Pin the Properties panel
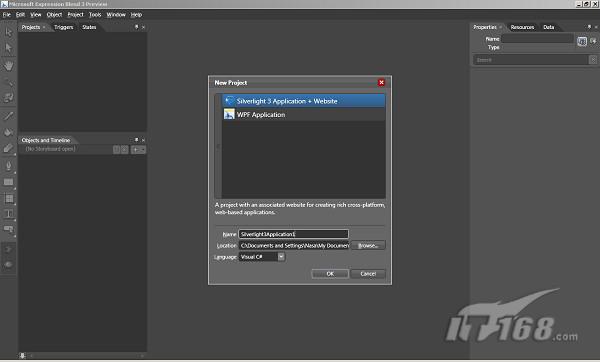This screenshot has width=600, height=362. (589, 27)
